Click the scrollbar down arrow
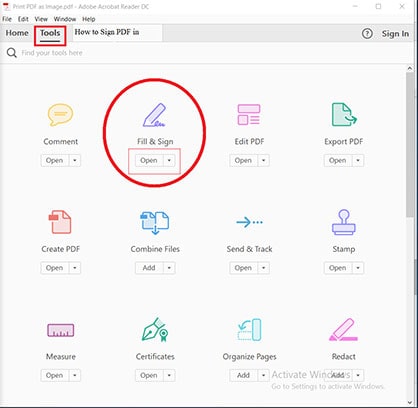The image size is (418, 408). pyautogui.click(x=410, y=402)
